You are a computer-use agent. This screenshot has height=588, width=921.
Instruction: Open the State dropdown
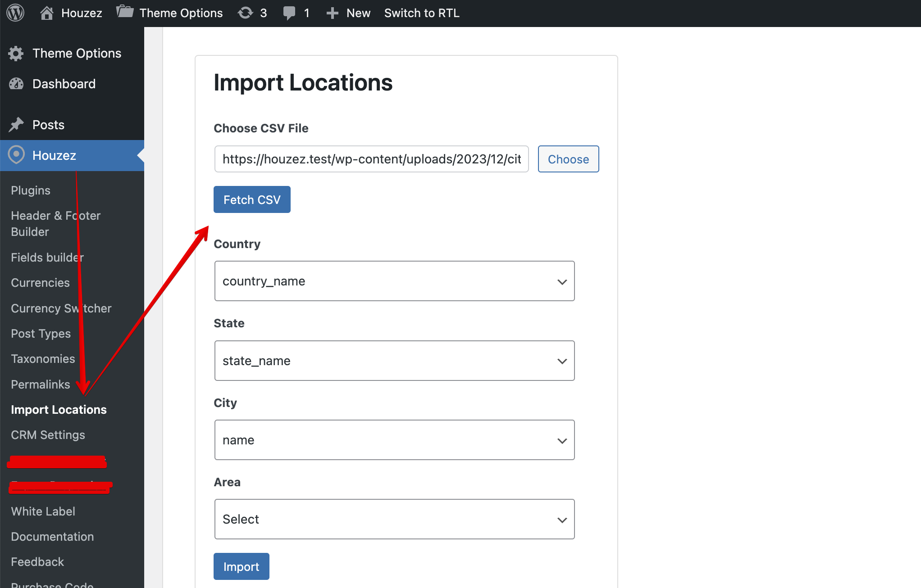coord(394,361)
